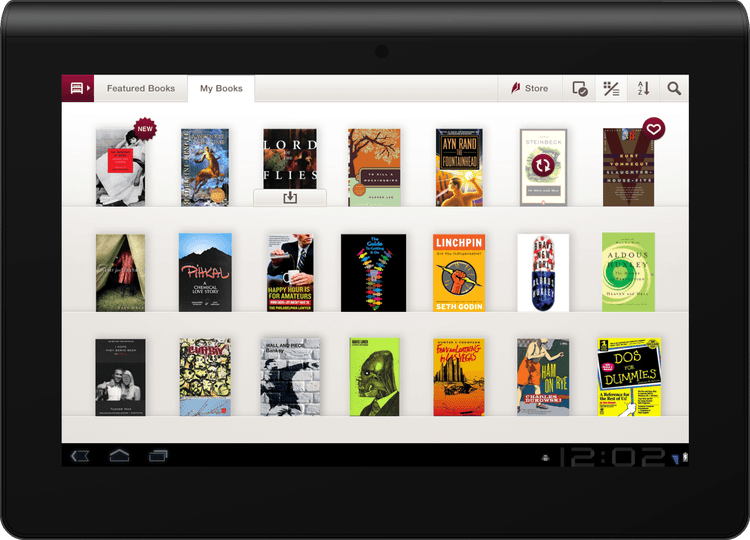Open The Fountainhead by Ayn Rand
This screenshot has height=540, width=750.
[x=459, y=167]
